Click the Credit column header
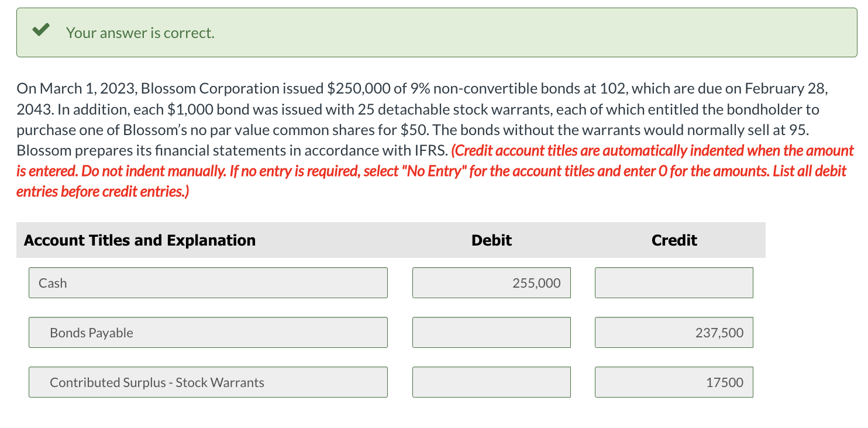The height and width of the screenshot is (428, 868). point(673,240)
